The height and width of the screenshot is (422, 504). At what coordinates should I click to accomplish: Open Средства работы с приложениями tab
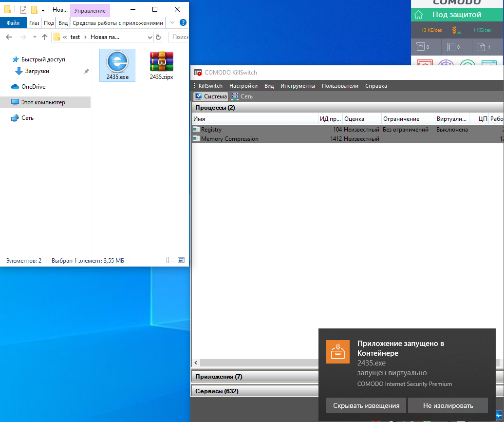[118, 23]
